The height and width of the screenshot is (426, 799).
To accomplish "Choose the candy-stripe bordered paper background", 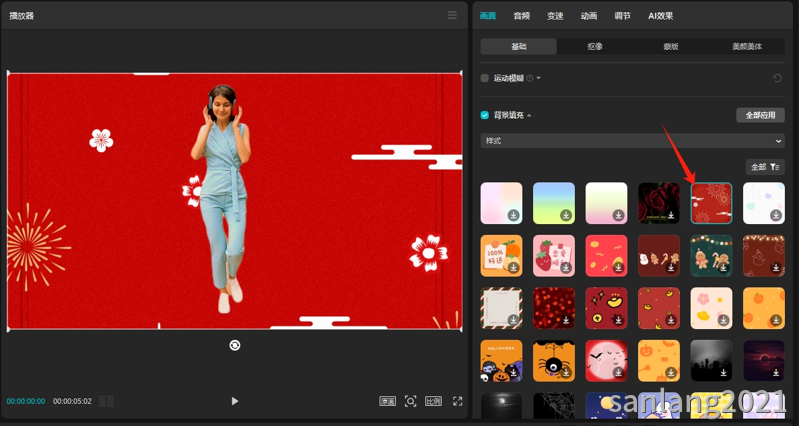I will pos(501,308).
